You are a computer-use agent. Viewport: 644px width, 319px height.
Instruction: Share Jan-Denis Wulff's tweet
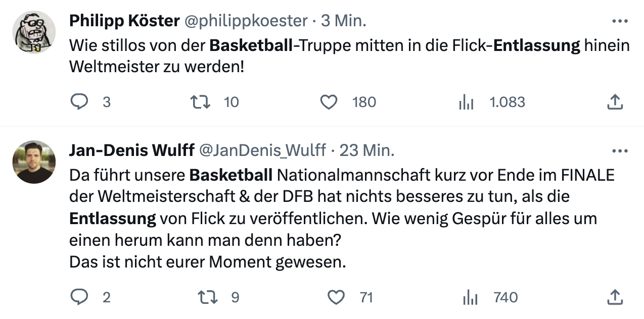click(x=614, y=297)
